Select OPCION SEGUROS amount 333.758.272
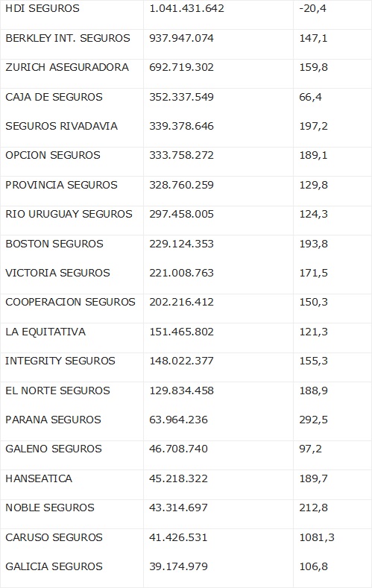Screen dimensions: 372x588 click(181, 155)
